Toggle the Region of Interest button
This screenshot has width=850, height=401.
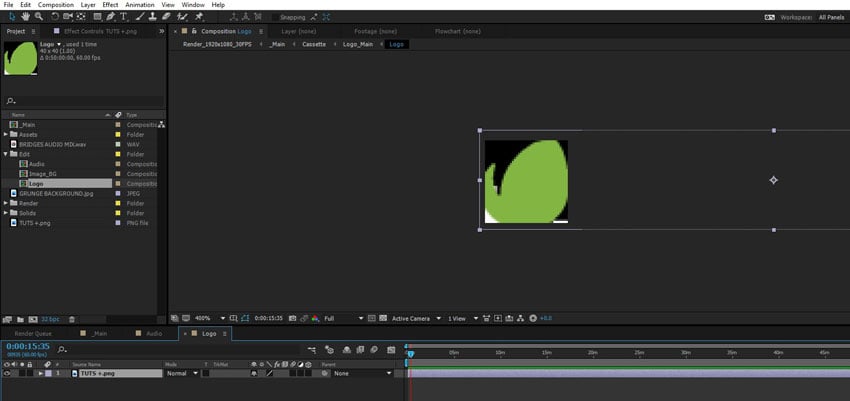click(371, 319)
